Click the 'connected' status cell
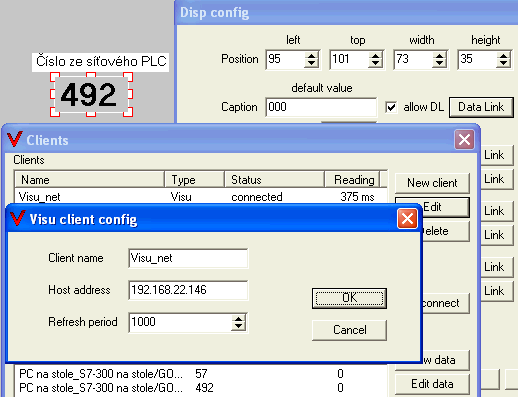 click(x=257, y=197)
